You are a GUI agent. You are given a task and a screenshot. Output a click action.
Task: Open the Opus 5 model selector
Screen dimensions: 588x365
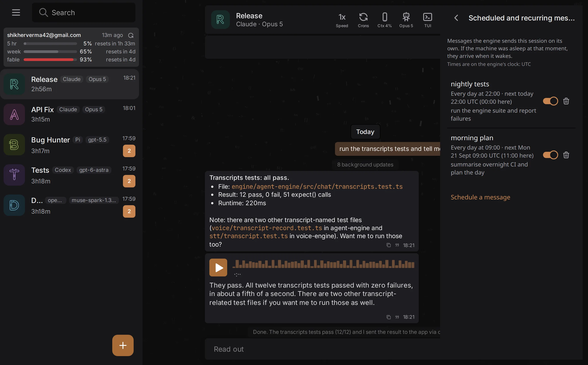406,20
